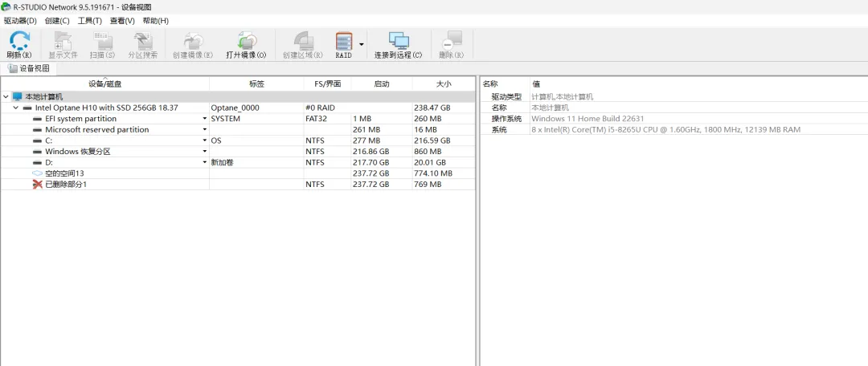Sort by the 标签 column header
Screen dimensions: 868x366
coord(257,84)
